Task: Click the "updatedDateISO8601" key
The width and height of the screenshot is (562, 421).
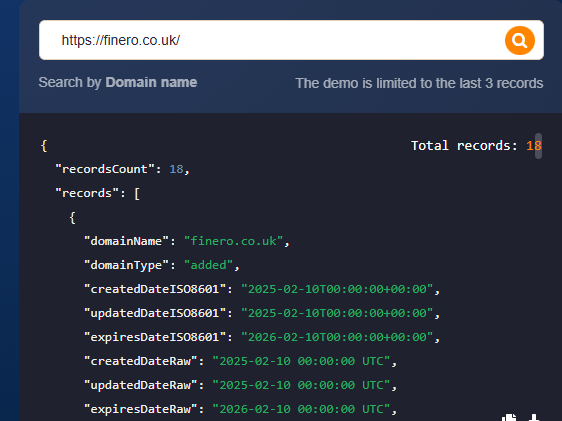Action: pyautogui.click(x=155, y=313)
